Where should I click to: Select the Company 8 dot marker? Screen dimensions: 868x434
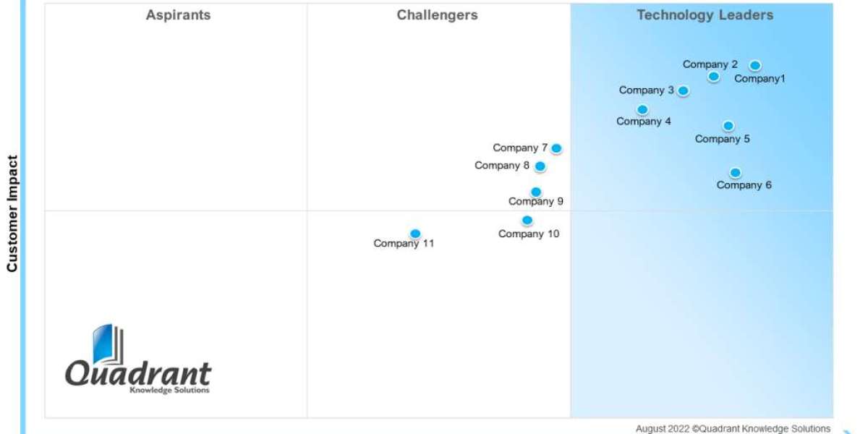click(540, 166)
